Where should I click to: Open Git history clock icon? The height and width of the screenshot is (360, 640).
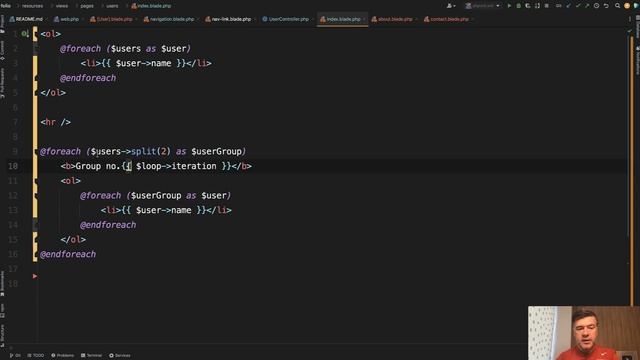click(596, 6)
